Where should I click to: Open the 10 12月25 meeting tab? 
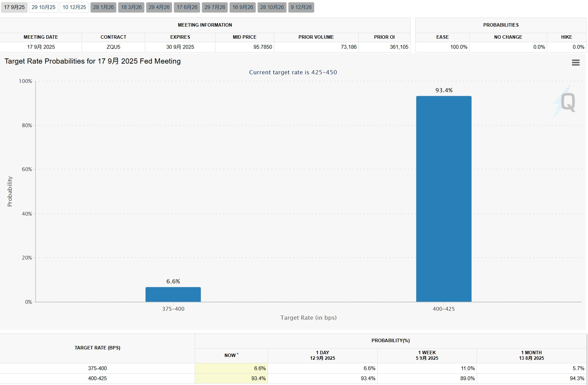74,7
